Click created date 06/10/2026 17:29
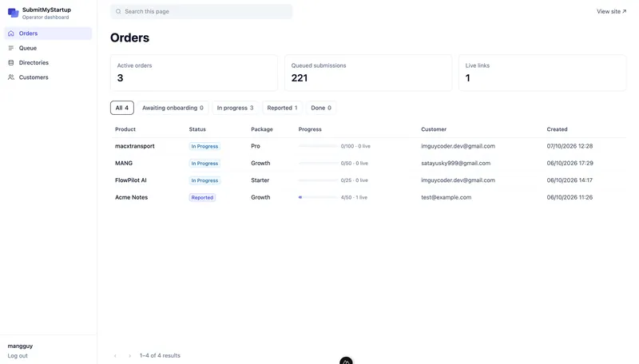The image size is (639, 364). point(570,164)
